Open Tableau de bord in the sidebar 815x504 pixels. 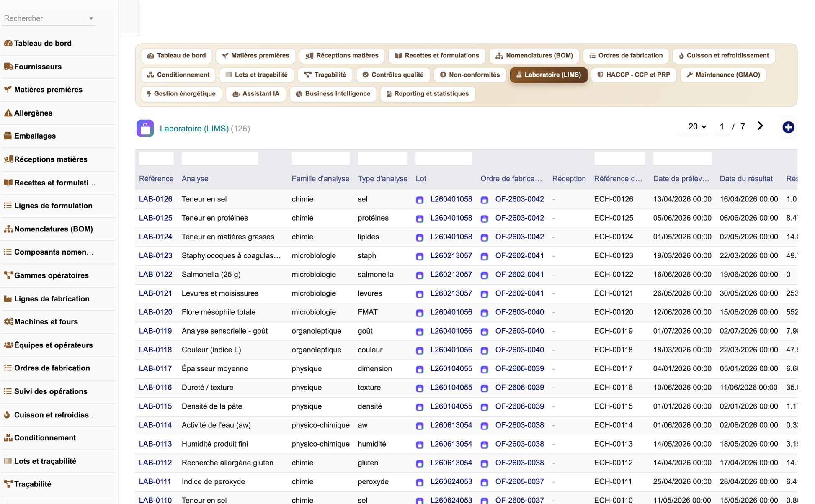[x=43, y=43]
